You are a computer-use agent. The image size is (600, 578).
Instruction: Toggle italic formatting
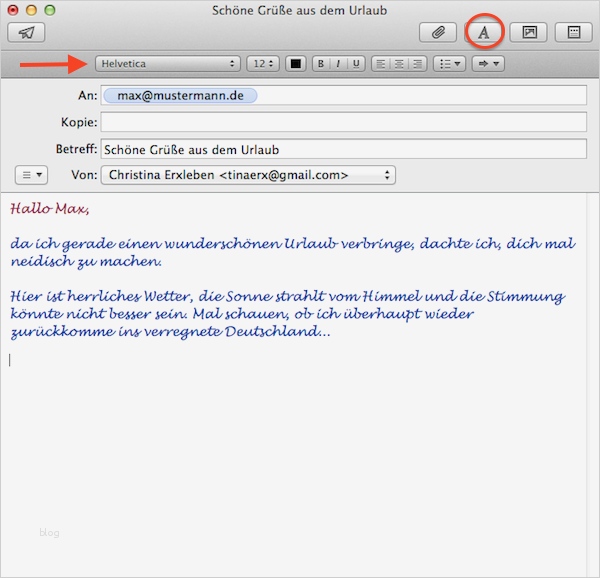[x=338, y=64]
